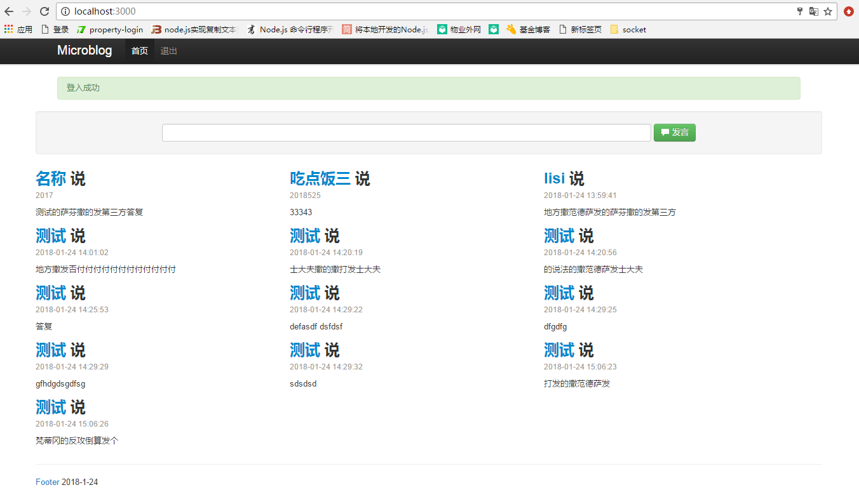Open 测试 link above 2018-01-24 14:01:02

(51, 236)
